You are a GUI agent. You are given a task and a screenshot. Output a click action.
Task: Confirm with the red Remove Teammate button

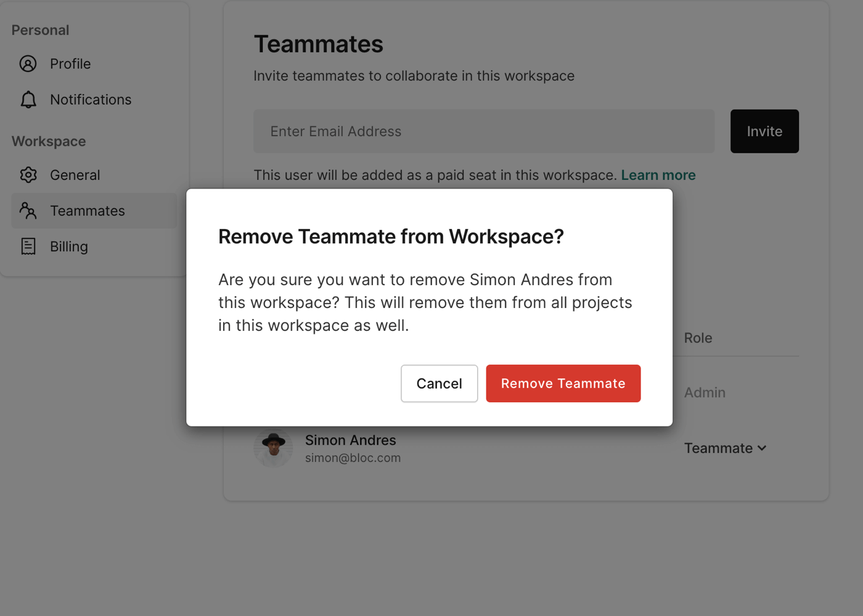tap(563, 383)
